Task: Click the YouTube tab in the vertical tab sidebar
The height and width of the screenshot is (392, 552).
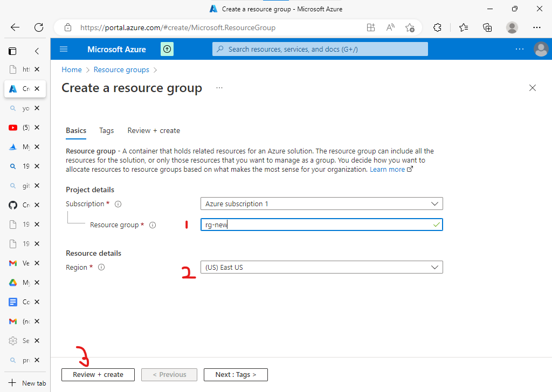Action: tap(13, 127)
